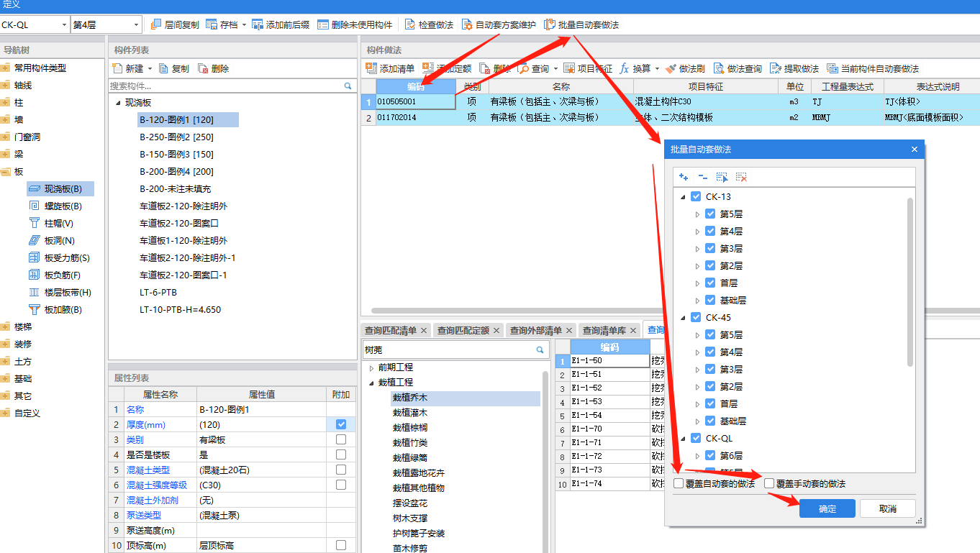
Task: Expand 第4层 under CK-13
Action: point(697,231)
